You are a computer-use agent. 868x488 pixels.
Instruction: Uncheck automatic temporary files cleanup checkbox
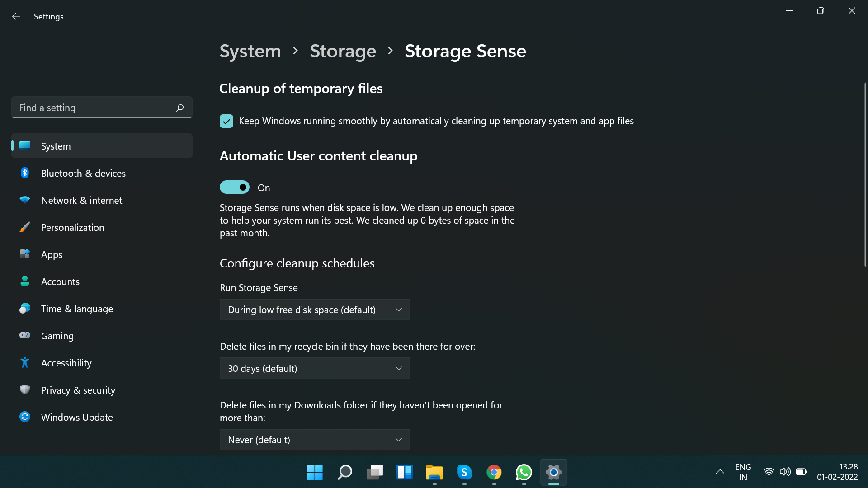[226, 121]
